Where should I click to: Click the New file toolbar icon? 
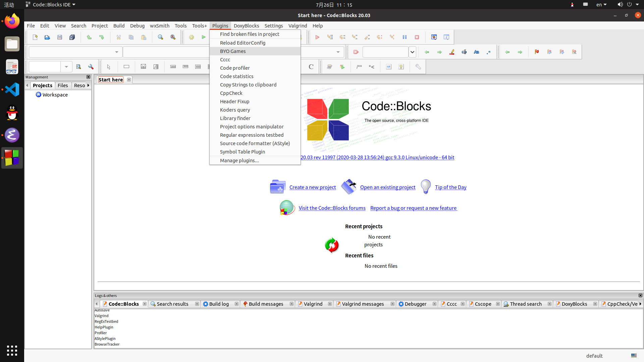pos(35,37)
